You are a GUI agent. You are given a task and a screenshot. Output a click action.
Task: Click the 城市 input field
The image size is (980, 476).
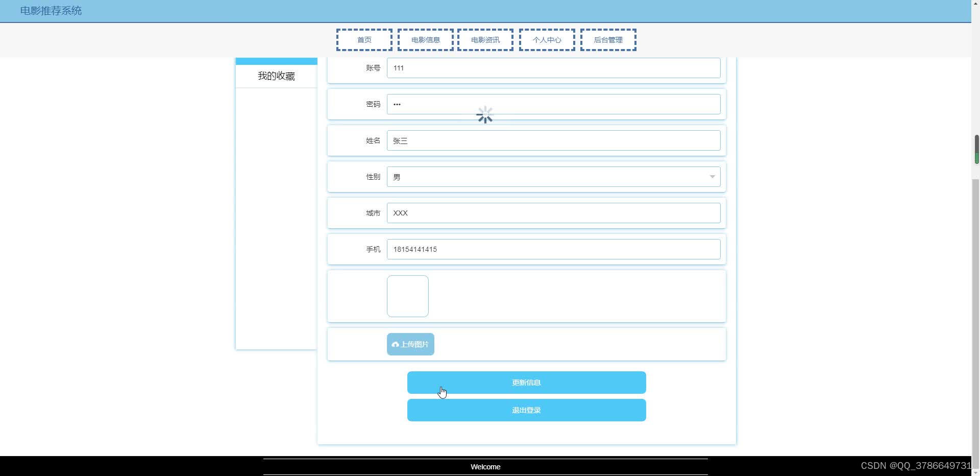pyautogui.click(x=553, y=213)
